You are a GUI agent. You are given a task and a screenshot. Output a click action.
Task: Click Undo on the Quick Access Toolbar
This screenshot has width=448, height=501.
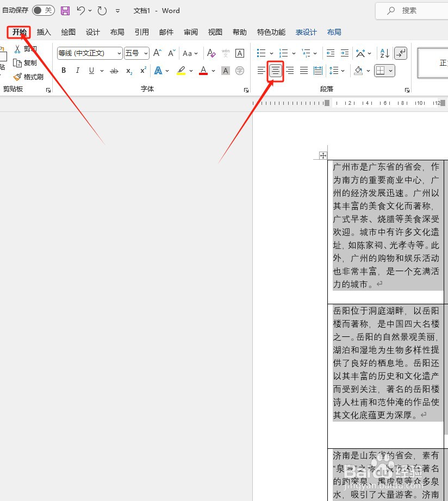(x=80, y=10)
